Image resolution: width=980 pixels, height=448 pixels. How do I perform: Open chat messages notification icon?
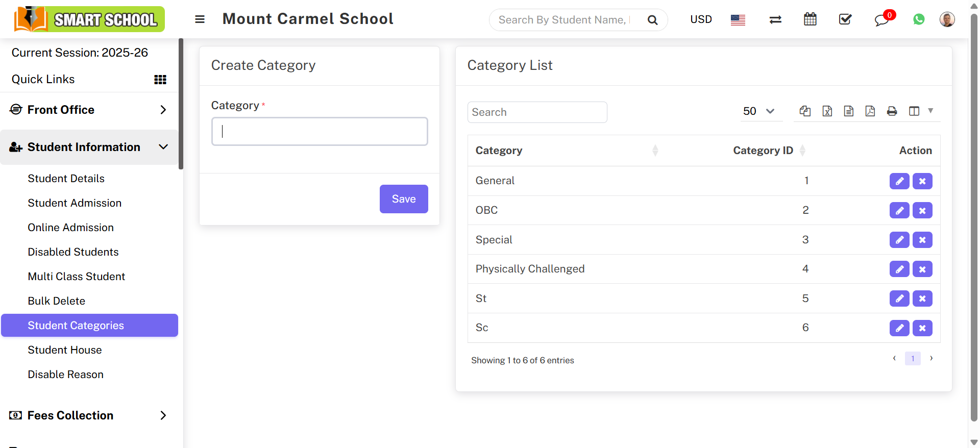[x=881, y=20]
